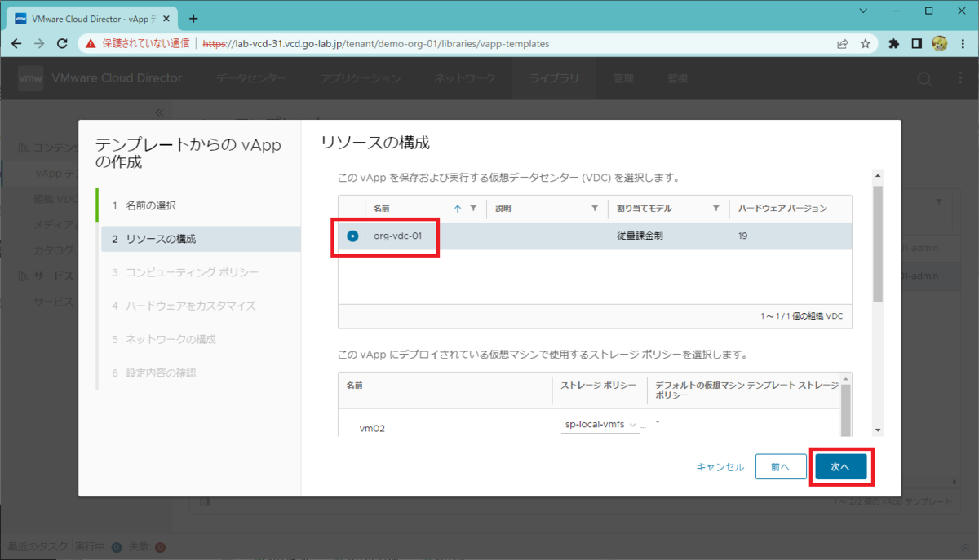Click the address bar URL
The image size is (979, 560).
(375, 44)
